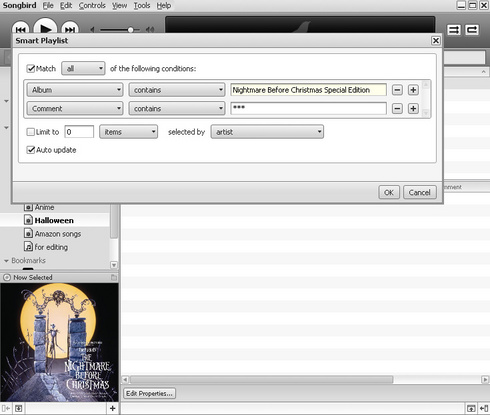
Task: Click the Comment value text field
Action: pos(308,109)
